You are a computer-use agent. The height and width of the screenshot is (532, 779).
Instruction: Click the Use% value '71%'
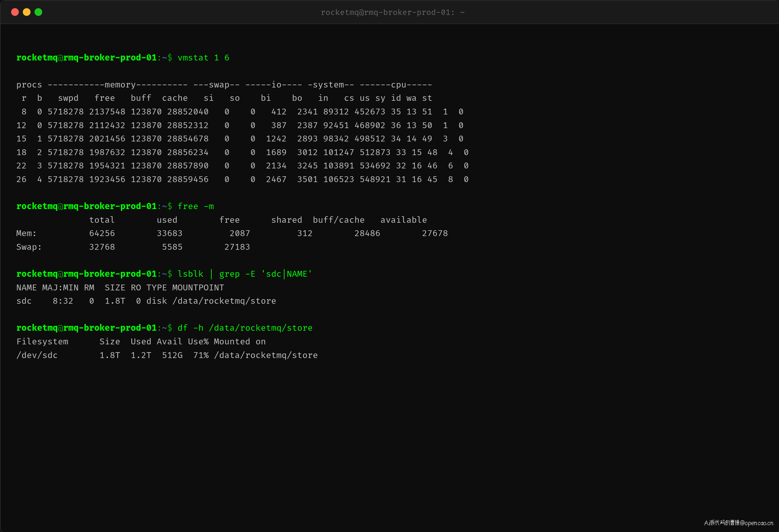click(x=201, y=355)
